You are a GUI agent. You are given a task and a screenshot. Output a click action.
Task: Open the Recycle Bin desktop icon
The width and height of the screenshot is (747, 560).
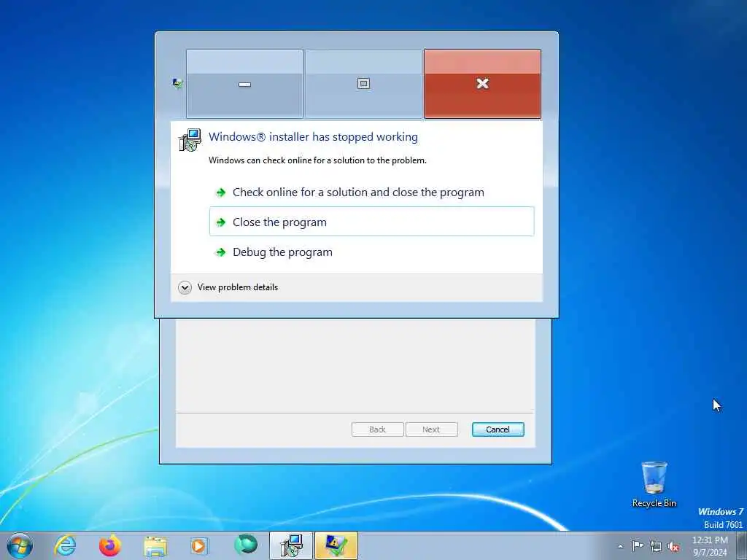pyautogui.click(x=654, y=485)
